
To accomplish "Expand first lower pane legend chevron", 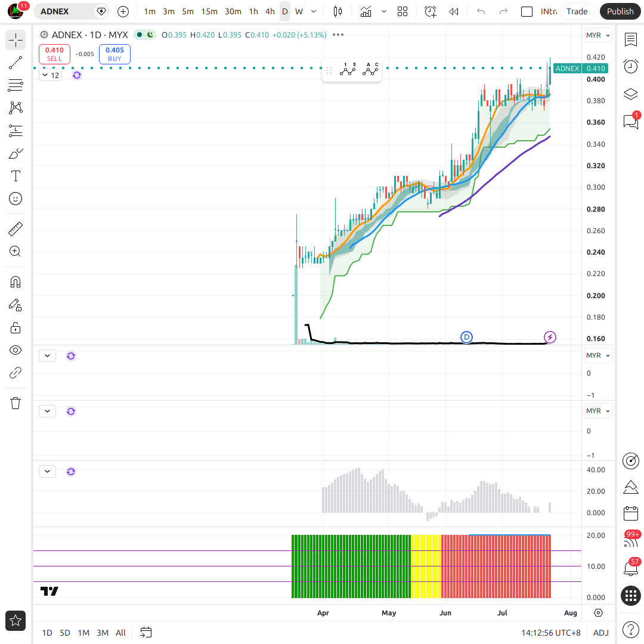I will coord(47,355).
